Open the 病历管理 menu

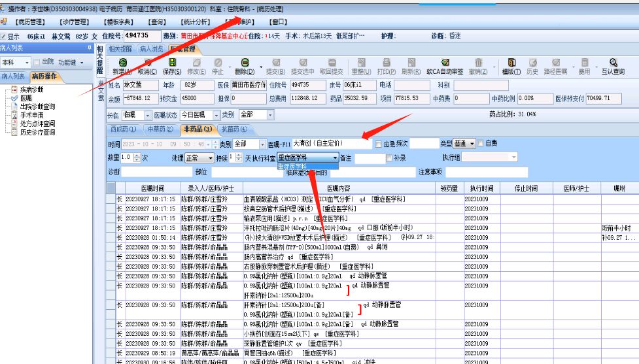click(29, 22)
